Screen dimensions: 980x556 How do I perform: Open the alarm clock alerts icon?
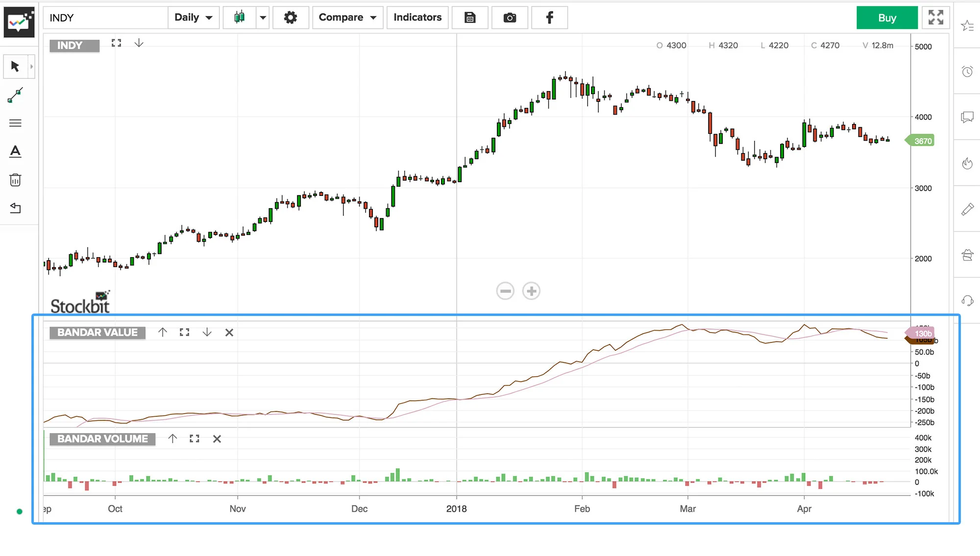967,72
